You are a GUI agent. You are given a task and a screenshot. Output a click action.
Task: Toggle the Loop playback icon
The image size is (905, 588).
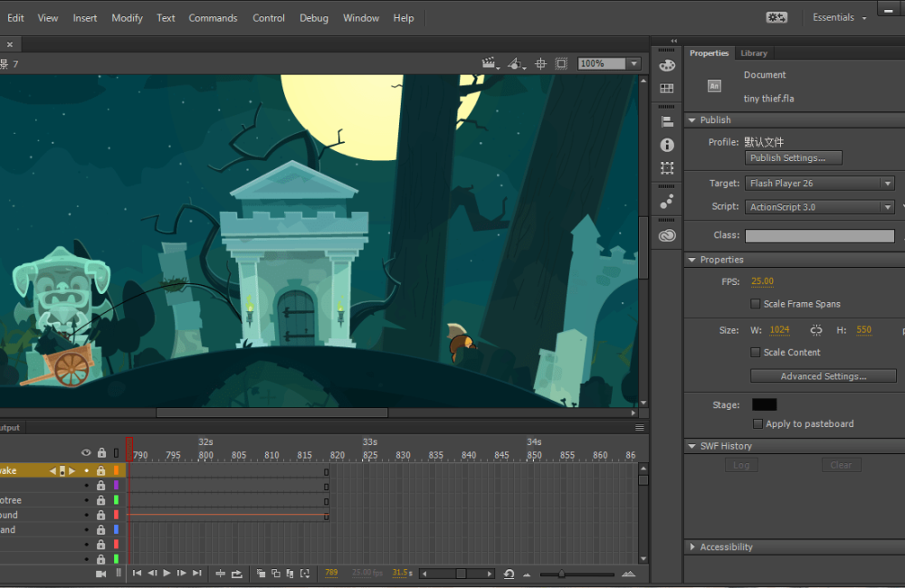click(236, 574)
